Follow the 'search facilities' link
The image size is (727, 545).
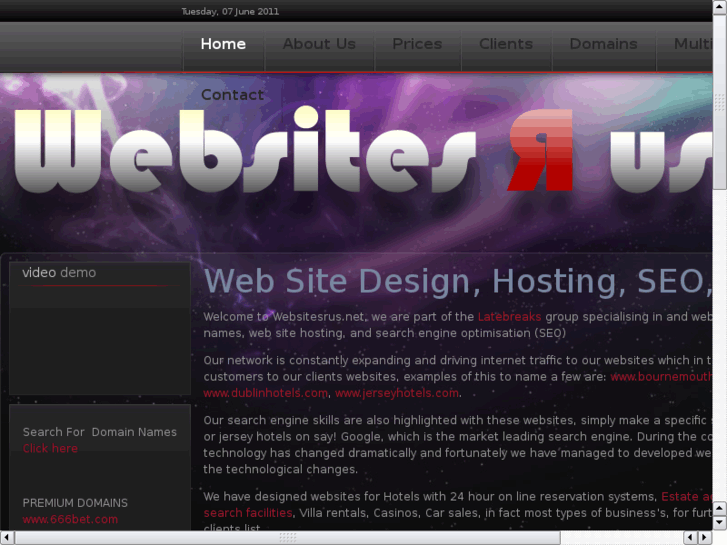point(248,513)
